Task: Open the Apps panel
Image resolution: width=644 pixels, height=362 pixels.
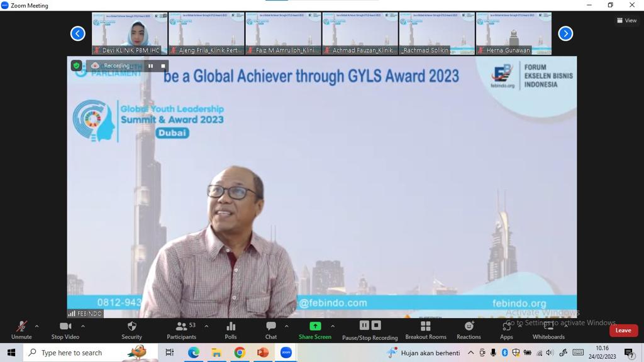Action: click(x=506, y=331)
